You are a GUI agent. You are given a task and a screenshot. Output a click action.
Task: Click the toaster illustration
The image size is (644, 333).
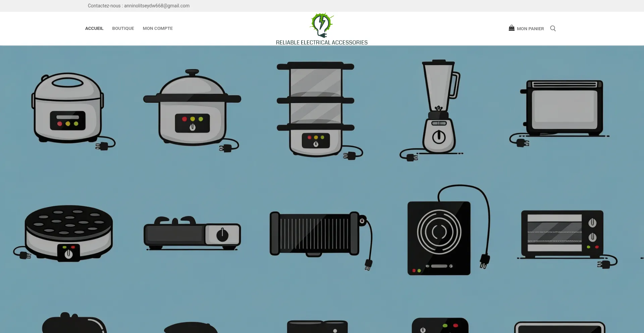559,113
